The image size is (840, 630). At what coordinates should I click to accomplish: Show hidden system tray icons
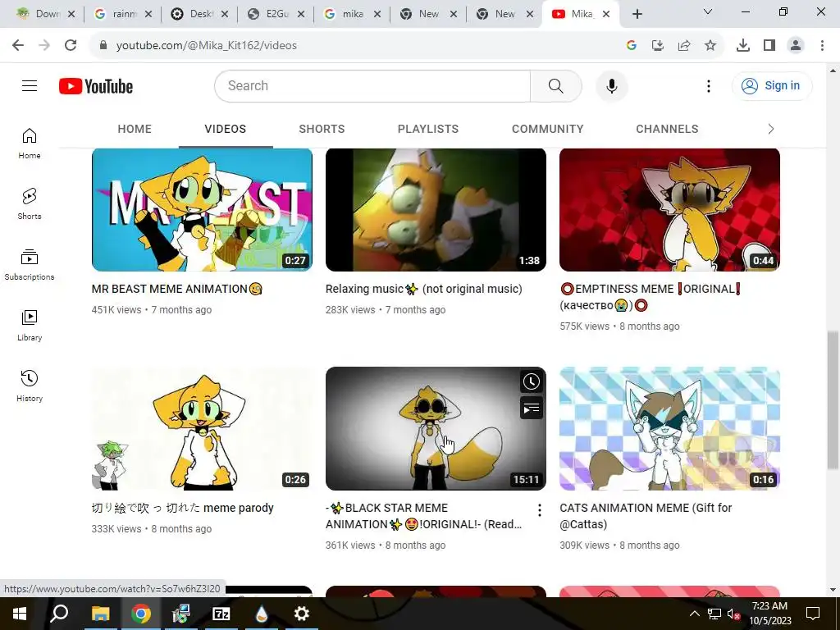point(694,614)
